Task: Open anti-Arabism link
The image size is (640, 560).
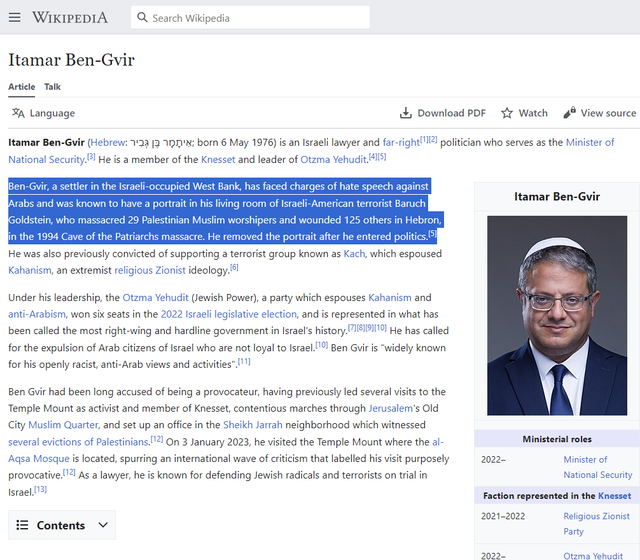Action: (x=37, y=314)
